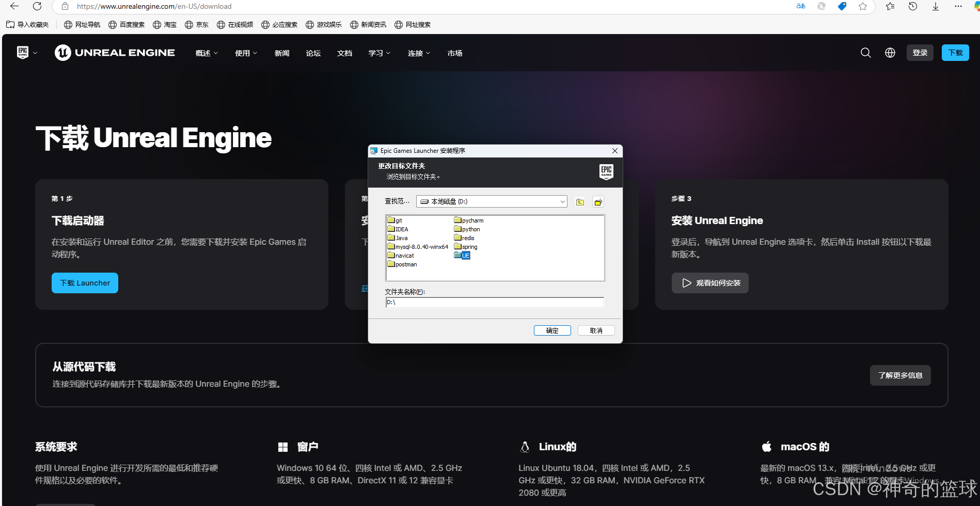The width and height of the screenshot is (980, 506).
Task: Select the python folder
Action: pyautogui.click(x=467, y=229)
